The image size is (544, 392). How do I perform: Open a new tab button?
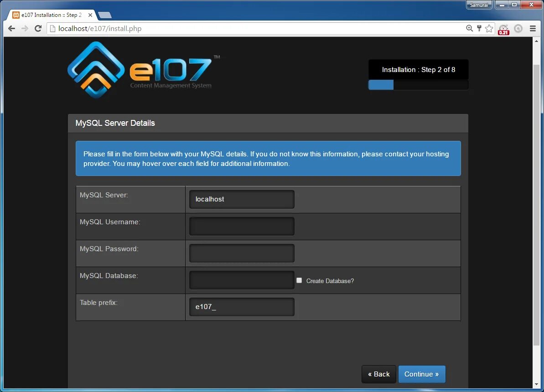click(x=105, y=15)
